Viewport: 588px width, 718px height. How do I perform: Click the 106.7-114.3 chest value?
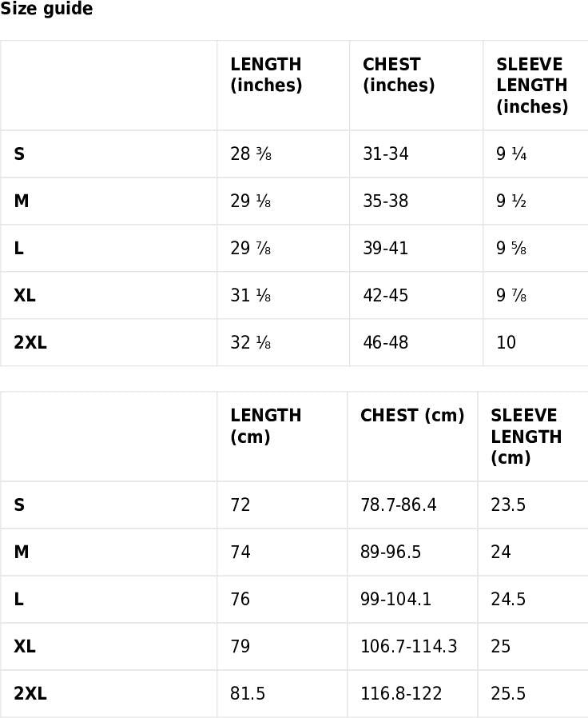(408, 647)
